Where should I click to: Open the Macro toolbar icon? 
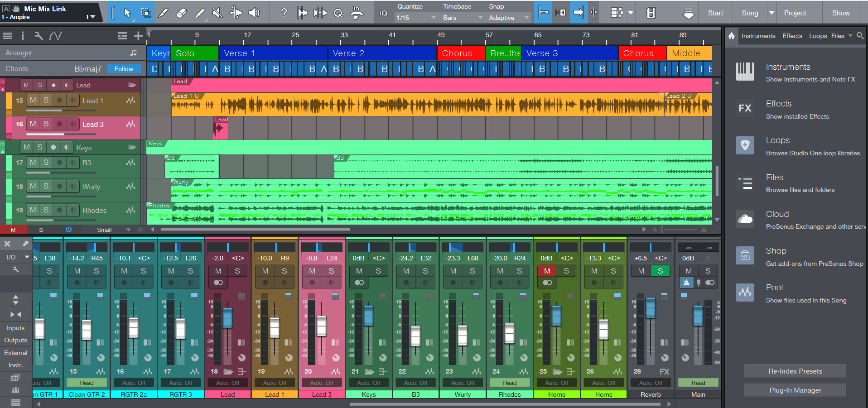click(357, 13)
